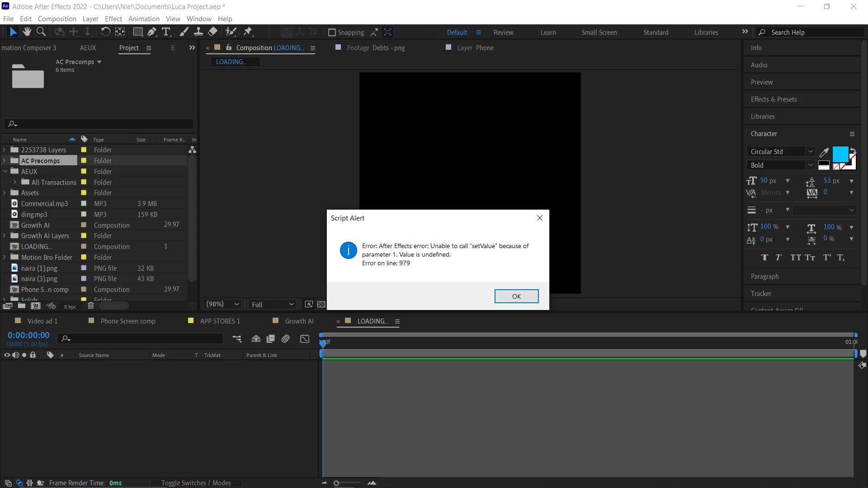Select the Pen tool

(152, 32)
